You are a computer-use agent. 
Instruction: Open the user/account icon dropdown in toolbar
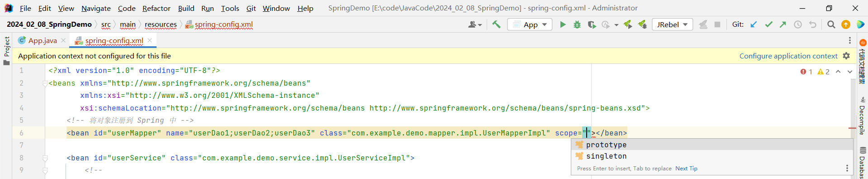tap(475, 24)
